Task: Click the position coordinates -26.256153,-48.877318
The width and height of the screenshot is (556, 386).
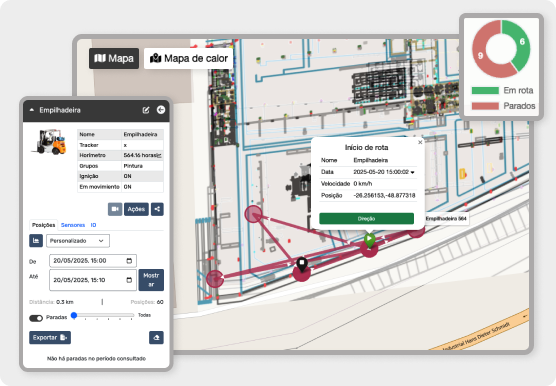Action: tap(384, 195)
